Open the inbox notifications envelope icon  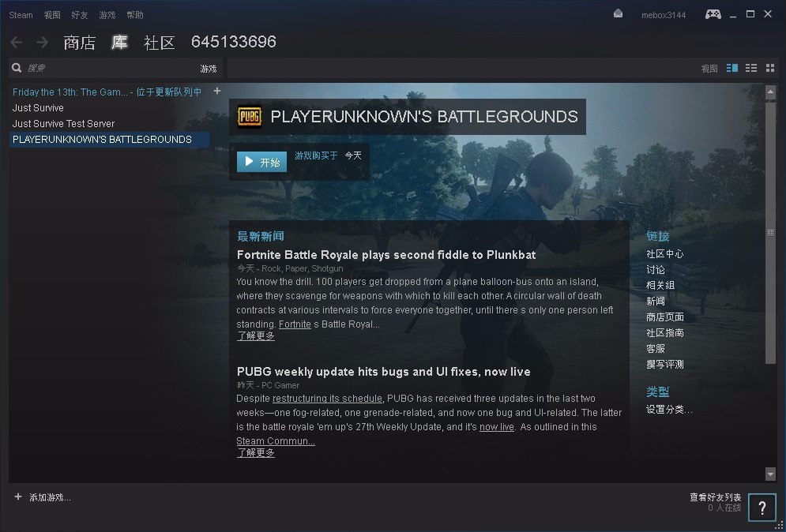point(618,14)
